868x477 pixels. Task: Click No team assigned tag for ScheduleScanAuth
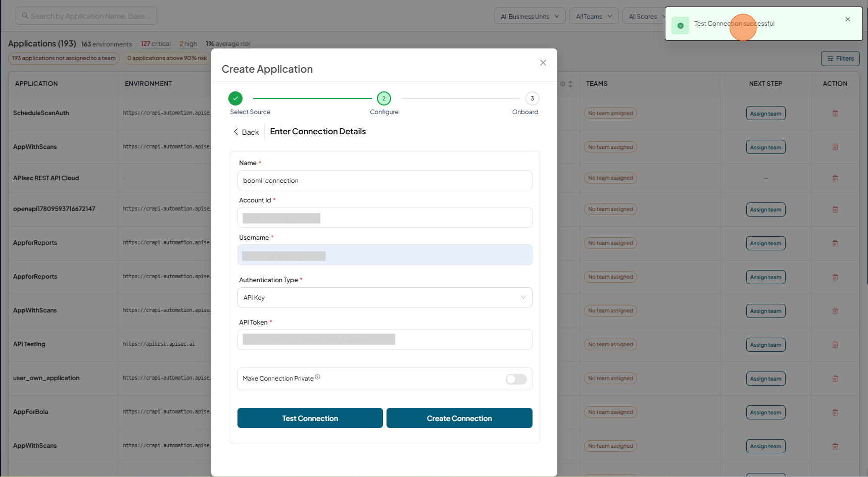point(610,113)
